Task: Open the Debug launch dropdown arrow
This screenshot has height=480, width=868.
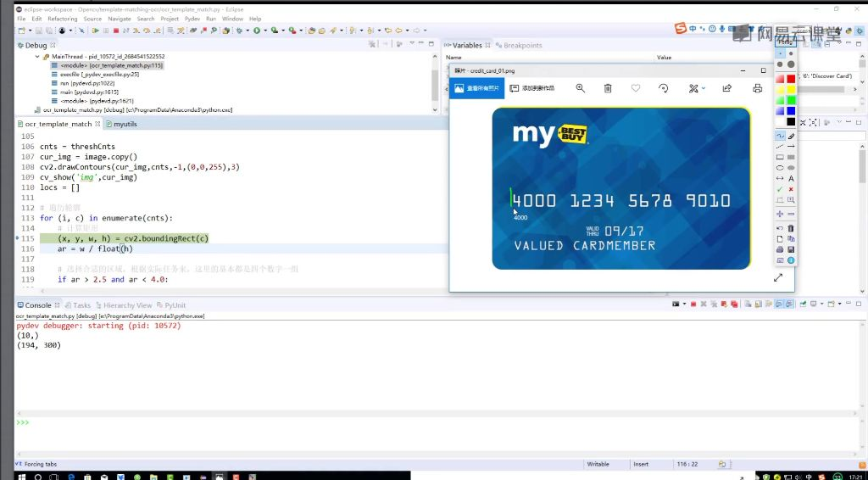Action: (x=248, y=31)
